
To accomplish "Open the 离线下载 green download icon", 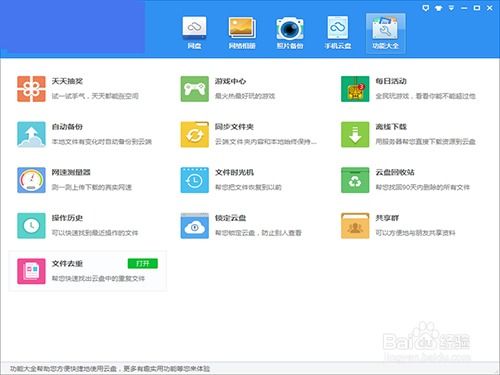I will [355, 134].
